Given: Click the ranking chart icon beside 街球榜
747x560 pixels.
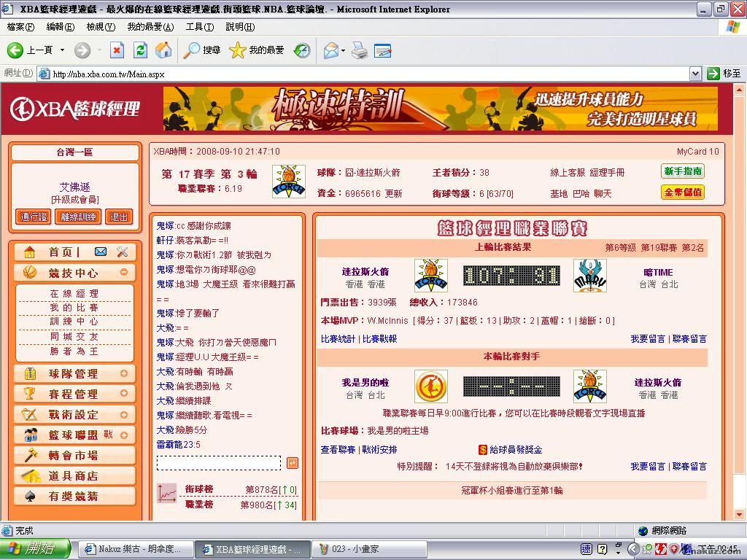Looking at the screenshot, I should coord(167,494).
